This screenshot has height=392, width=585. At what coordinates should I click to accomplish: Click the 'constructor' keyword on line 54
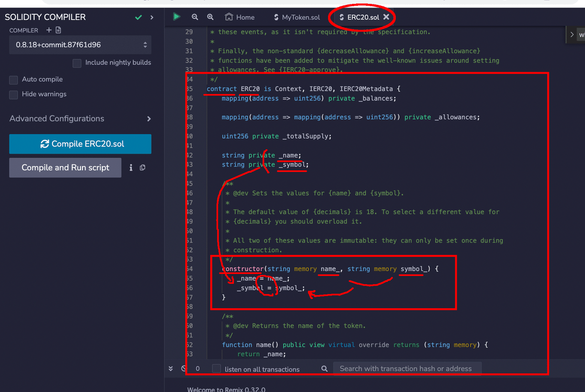click(242, 269)
